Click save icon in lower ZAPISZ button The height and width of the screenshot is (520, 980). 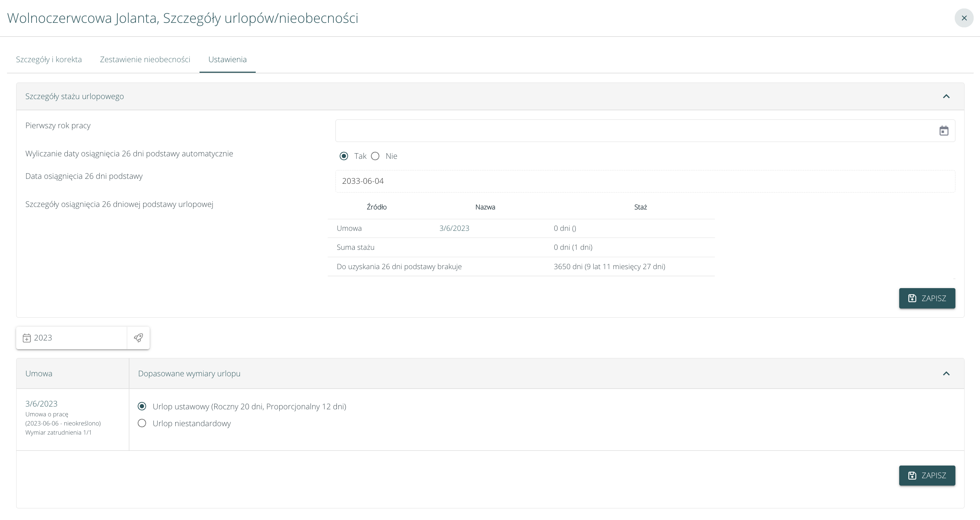(x=912, y=475)
